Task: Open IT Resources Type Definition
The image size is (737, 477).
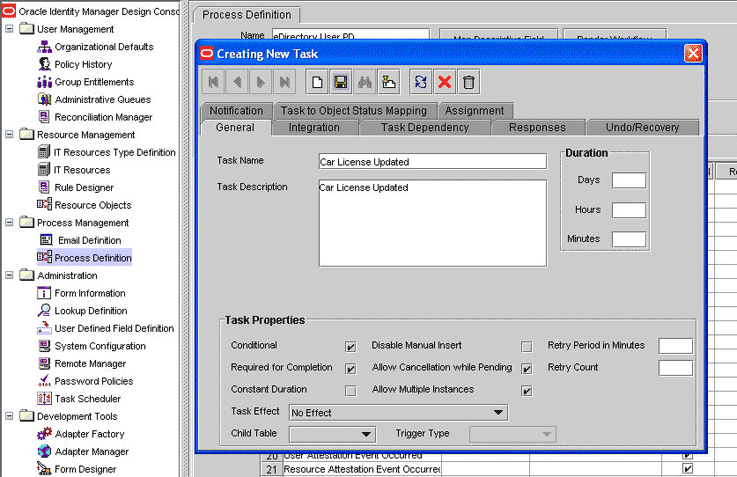Action: coord(114,152)
